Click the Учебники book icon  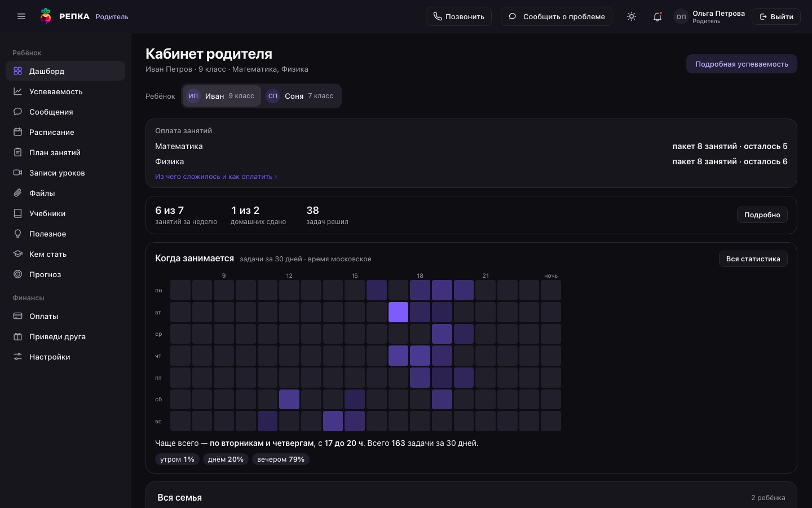coord(18,213)
